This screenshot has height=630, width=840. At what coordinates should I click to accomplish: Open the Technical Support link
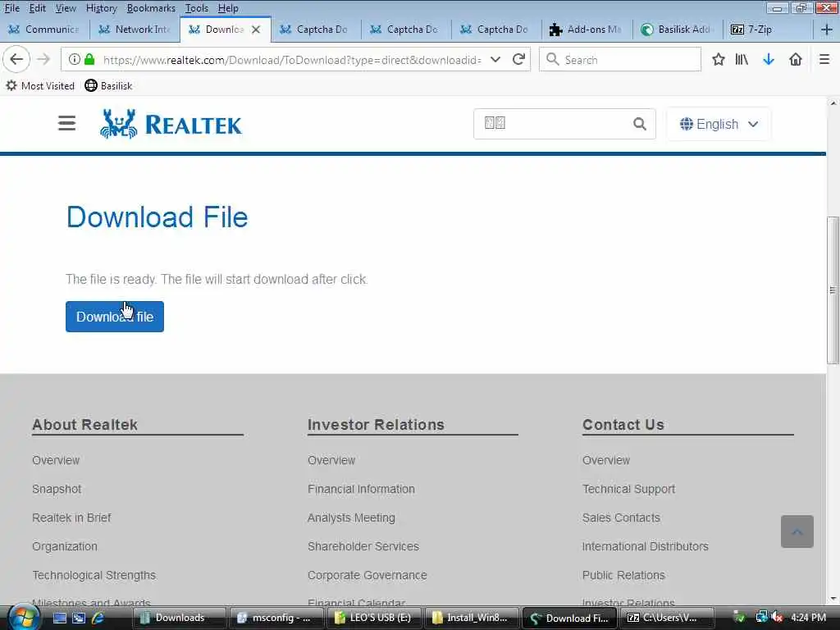point(628,489)
